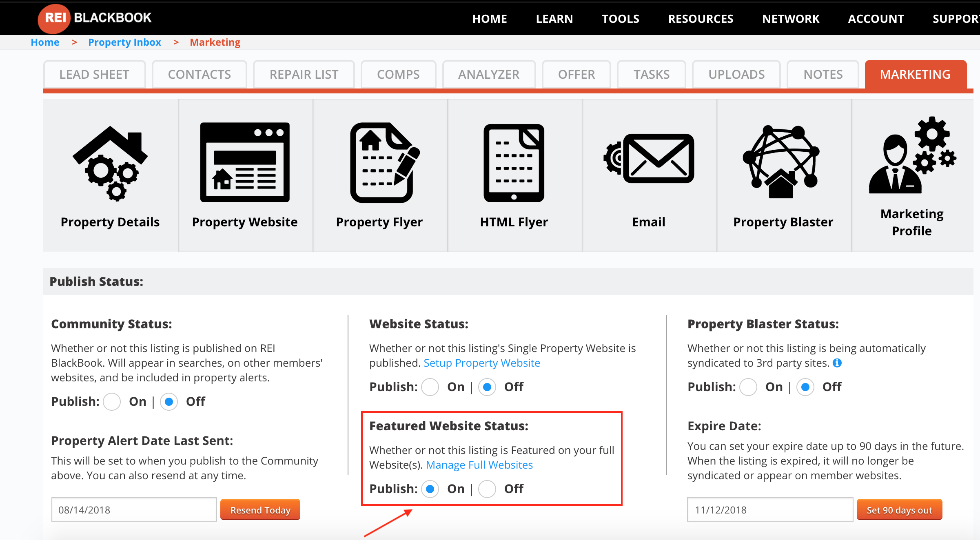Switch to the LEAD SHEET tab
This screenshot has height=540, width=980.
[94, 74]
